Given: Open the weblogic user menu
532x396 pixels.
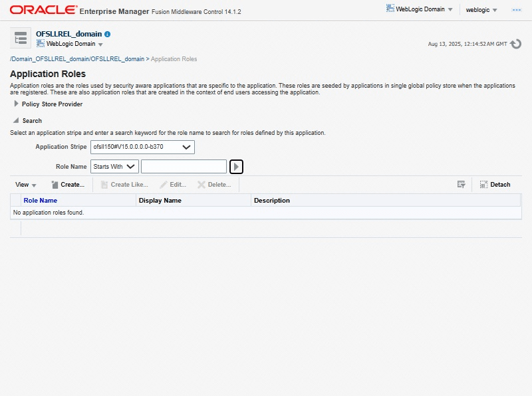Looking at the screenshot, I should point(481,10).
